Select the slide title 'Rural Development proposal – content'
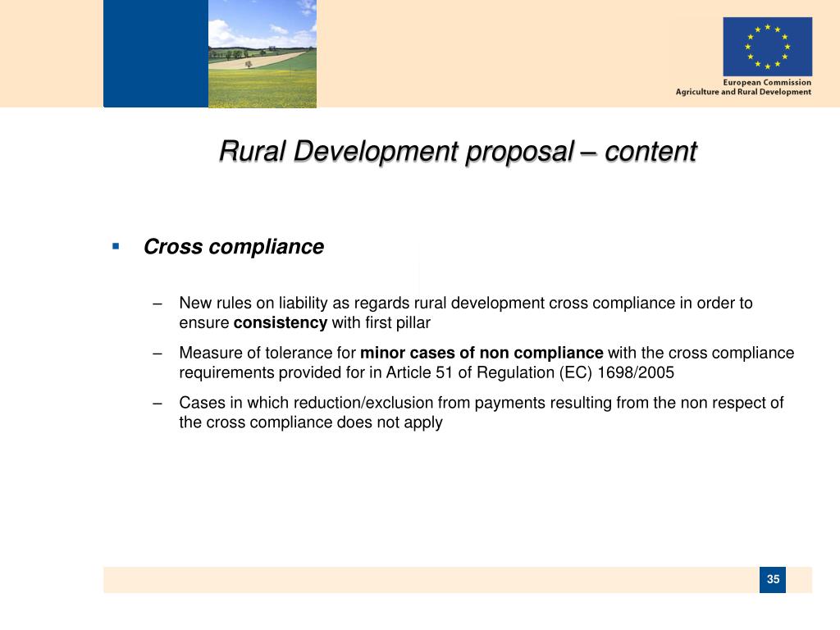 pyautogui.click(x=458, y=151)
